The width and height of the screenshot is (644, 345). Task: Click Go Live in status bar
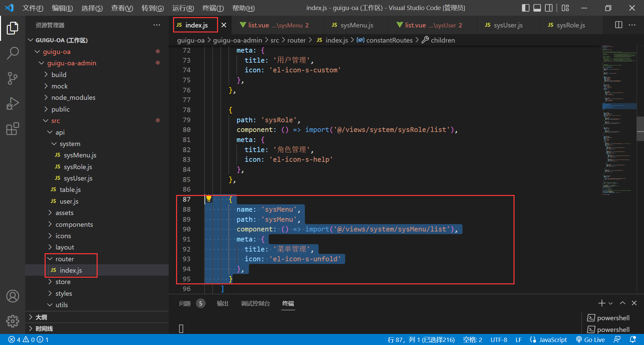click(x=590, y=340)
